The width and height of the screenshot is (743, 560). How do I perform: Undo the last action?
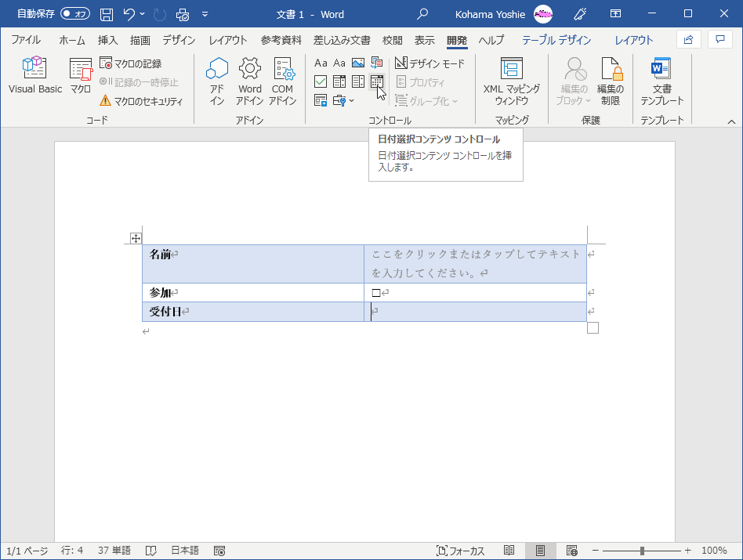tap(129, 14)
